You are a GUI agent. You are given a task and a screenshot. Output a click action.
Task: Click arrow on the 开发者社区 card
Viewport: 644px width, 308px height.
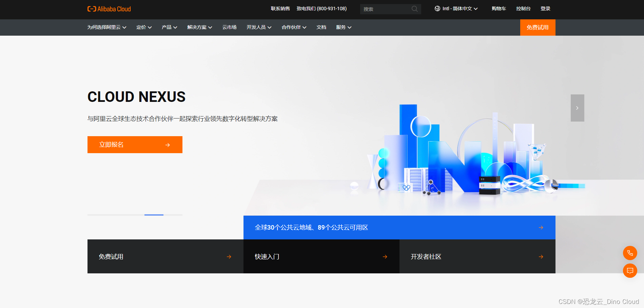541,257
